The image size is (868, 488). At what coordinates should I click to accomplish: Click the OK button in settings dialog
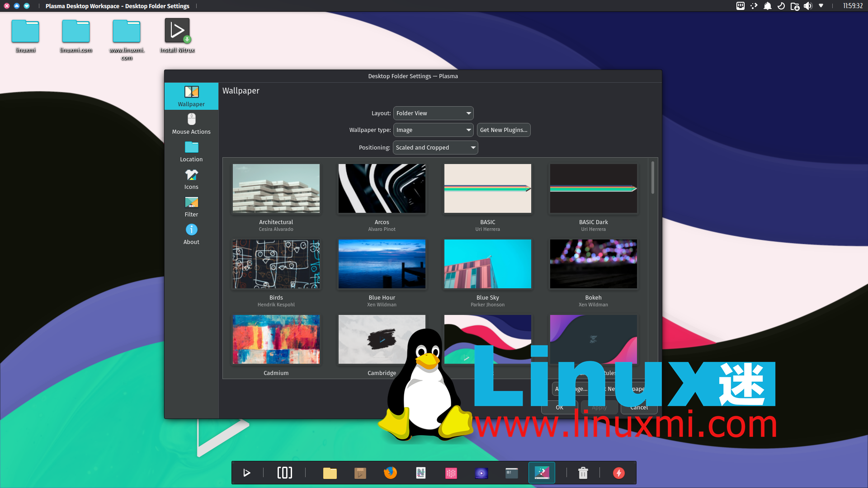pos(559,407)
